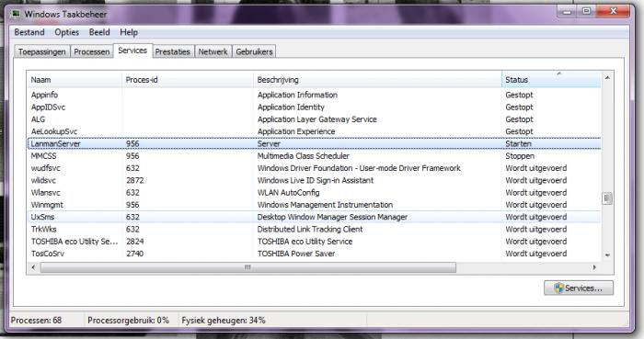Click the Stoppen status of MMCSS

click(x=520, y=156)
